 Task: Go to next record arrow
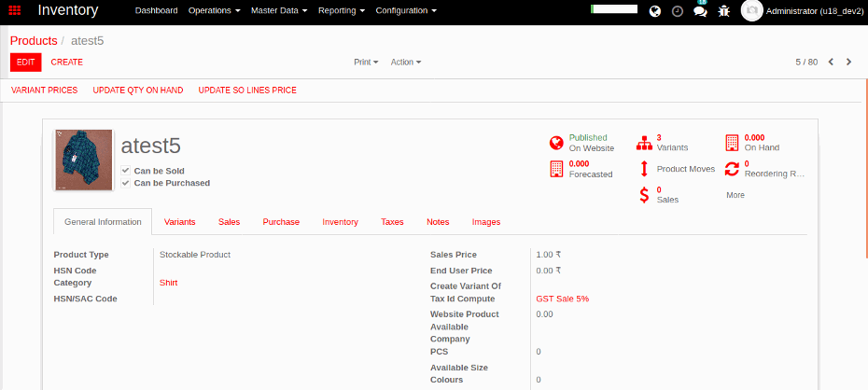[x=848, y=63]
